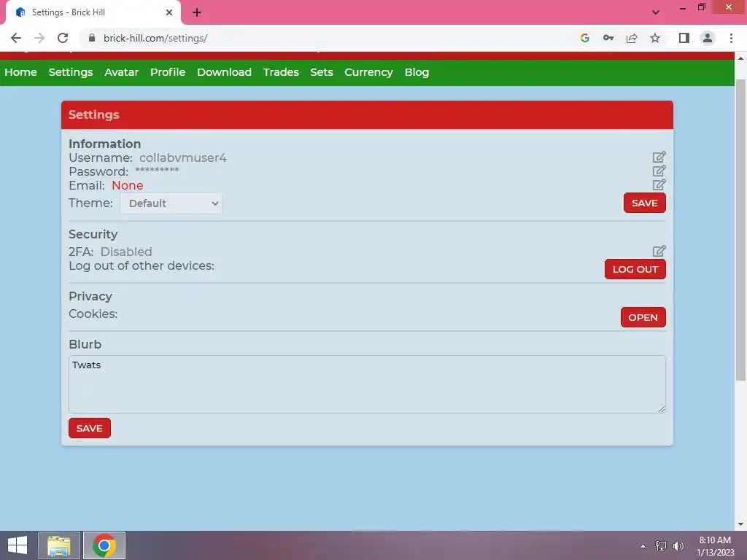
Task: Click the scrollbar down arrow
Action: pos(740,524)
